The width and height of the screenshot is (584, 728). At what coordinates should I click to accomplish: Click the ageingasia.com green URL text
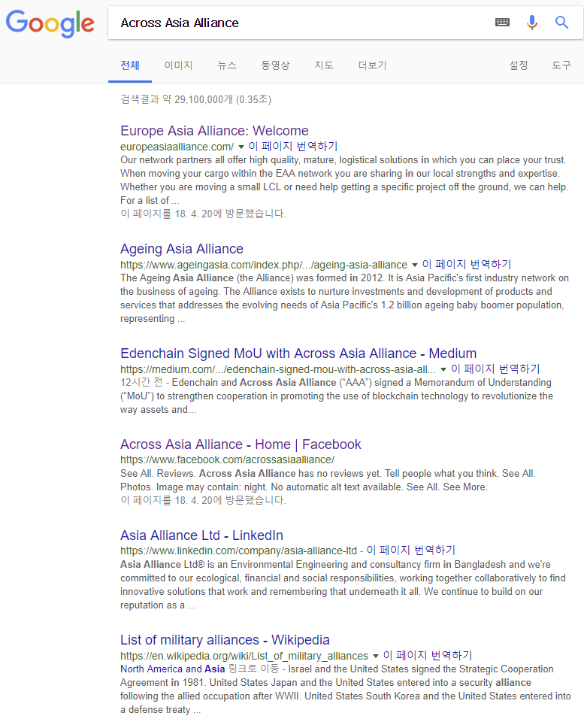(x=264, y=265)
